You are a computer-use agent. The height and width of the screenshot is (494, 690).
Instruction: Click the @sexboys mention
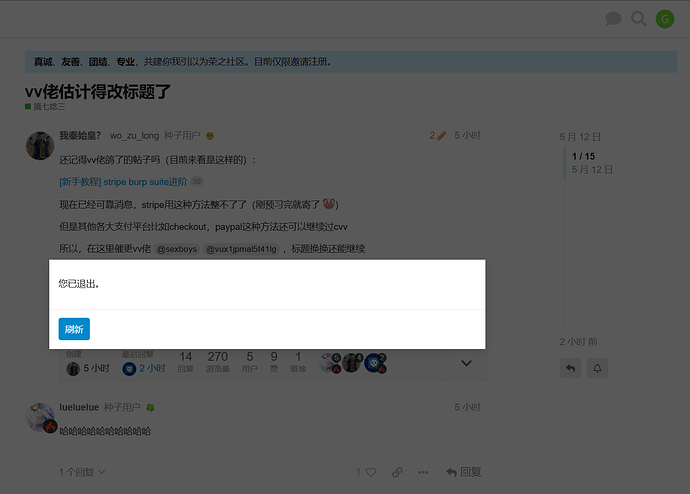click(x=176, y=249)
